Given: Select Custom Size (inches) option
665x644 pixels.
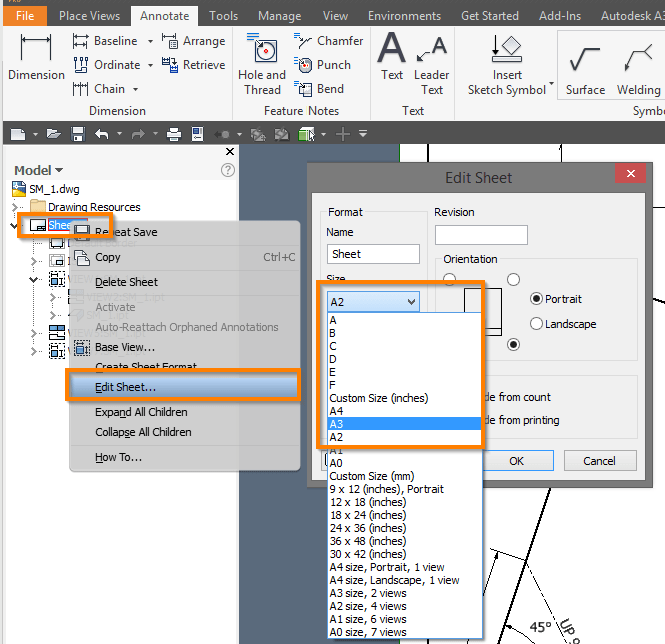Looking at the screenshot, I should pyautogui.click(x=405, y=398).
